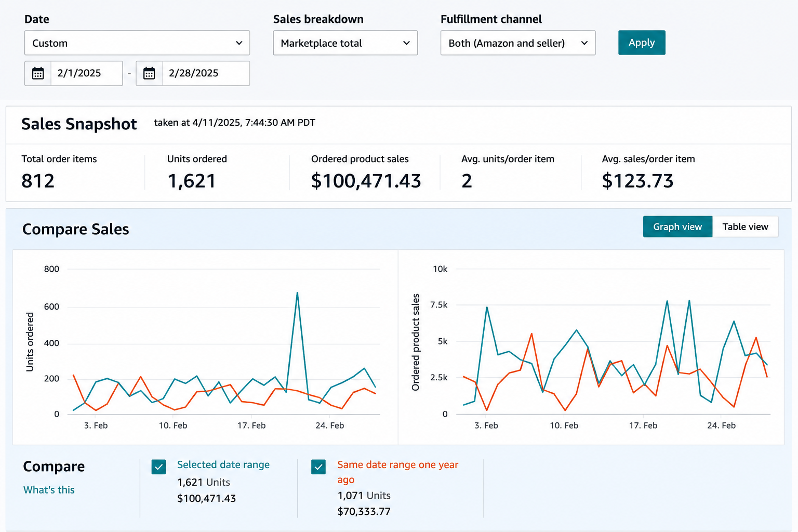Click the snapshot timestamp text
The image size is (798, 532).
click(x=235, y=123)
